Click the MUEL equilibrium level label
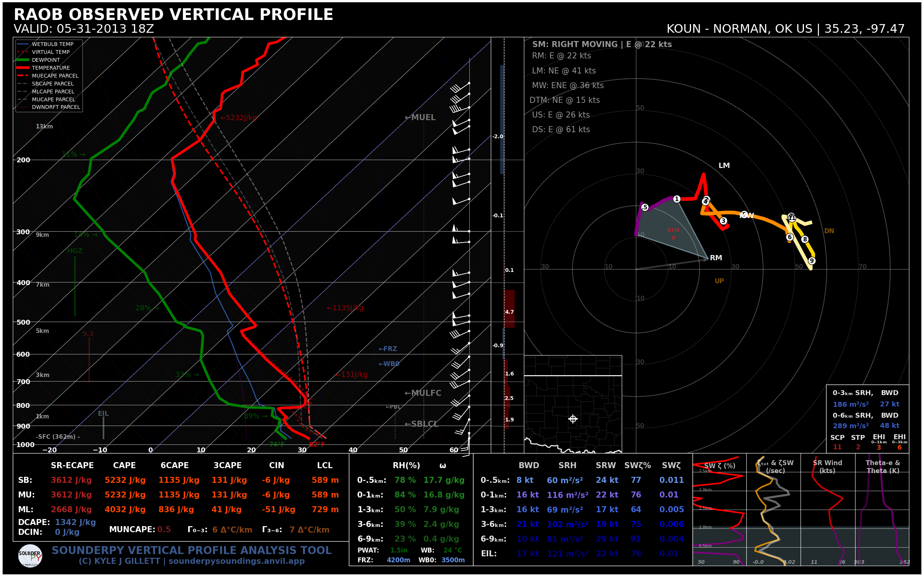 coord(420,118)
